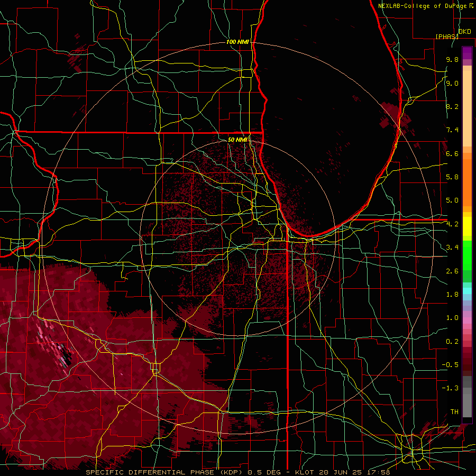Click the -1.3 value on the scale
The width and height of the screenshot is (476, 476).
pyautogui.click(x=450, y=388)
